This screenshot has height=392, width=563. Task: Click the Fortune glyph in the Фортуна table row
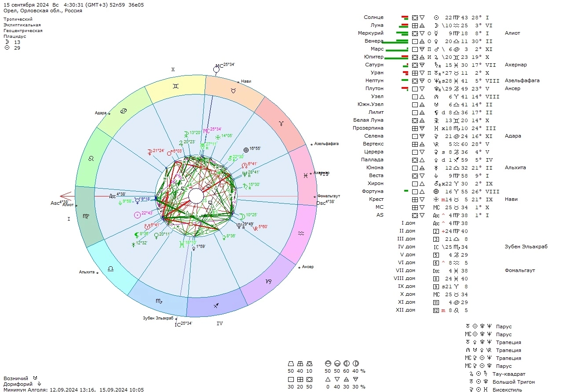pyautogui.click(x=436, y=192)
